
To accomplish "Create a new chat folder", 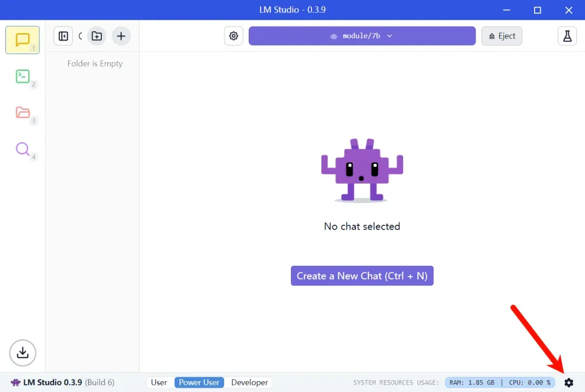I will (96, 36).
